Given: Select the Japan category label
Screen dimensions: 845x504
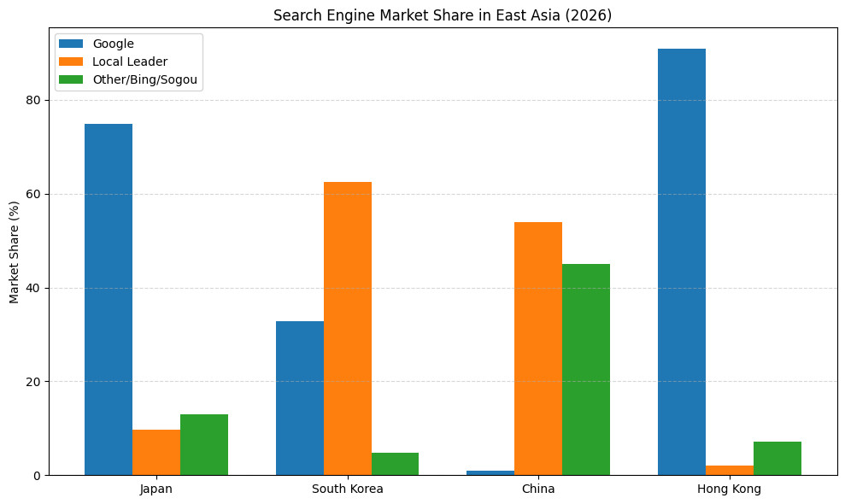Looking at the screenshot, I should tap(156, 489).
